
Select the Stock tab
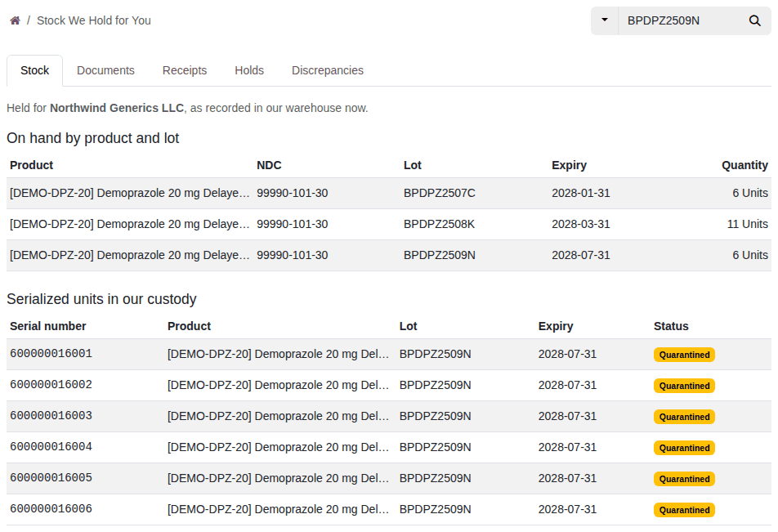[34, 70]
